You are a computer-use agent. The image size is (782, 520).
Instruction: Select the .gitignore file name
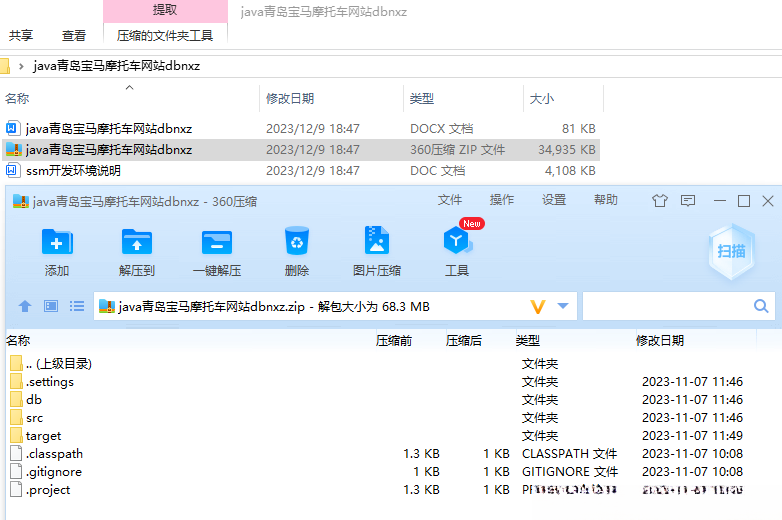(54, 472)
